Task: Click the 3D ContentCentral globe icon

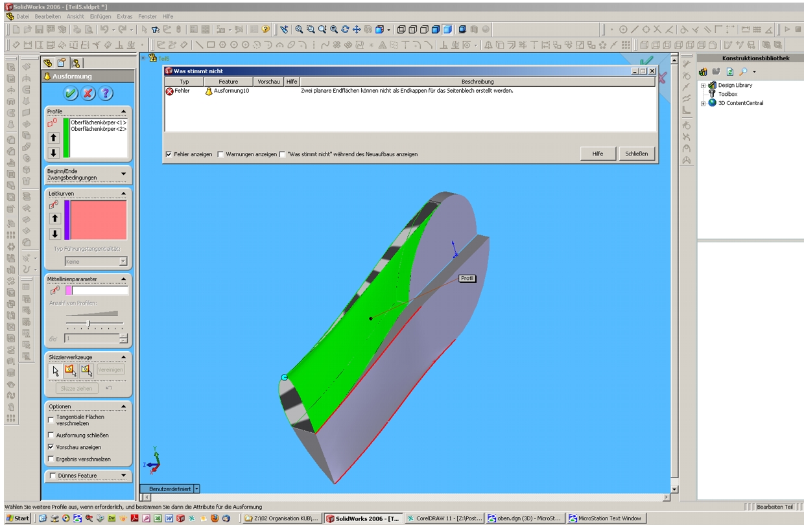Action: click(x=712, y=103)
